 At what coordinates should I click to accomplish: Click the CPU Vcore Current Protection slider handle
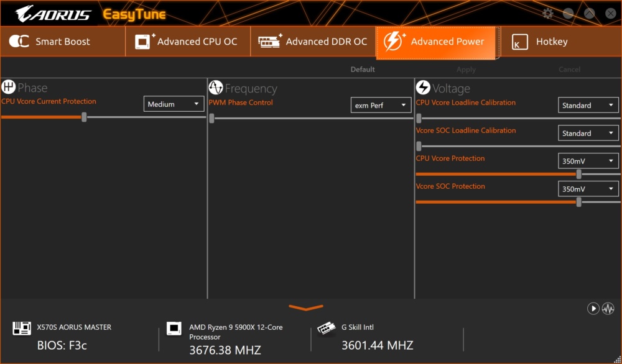pyautogui.click(x=84, y=117)
